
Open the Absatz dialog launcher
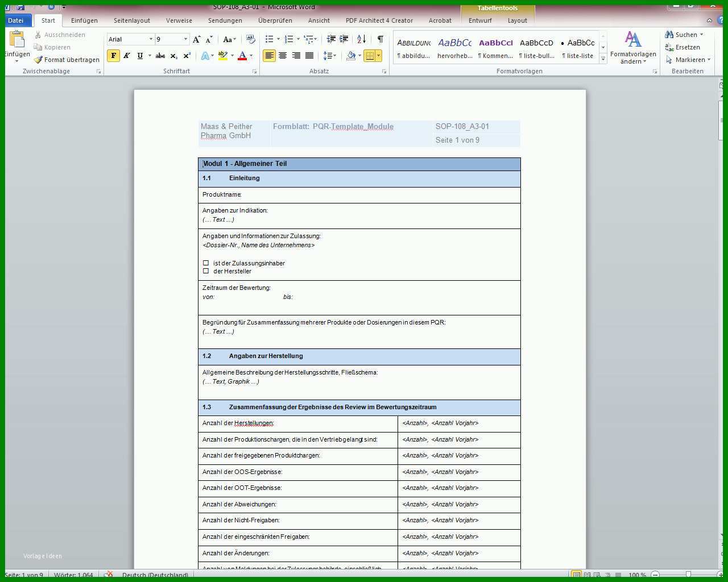point(384,72)
